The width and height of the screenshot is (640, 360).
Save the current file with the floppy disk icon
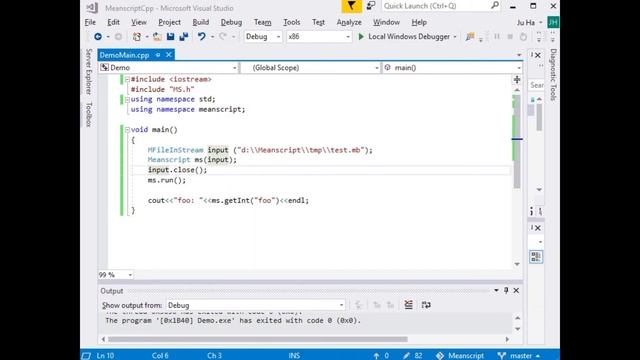pos(170,37)
